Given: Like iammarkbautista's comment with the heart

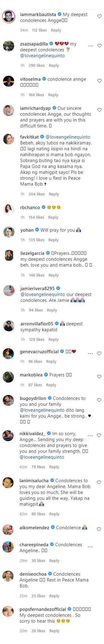Looking at the screenshot, I should [99, 16].
